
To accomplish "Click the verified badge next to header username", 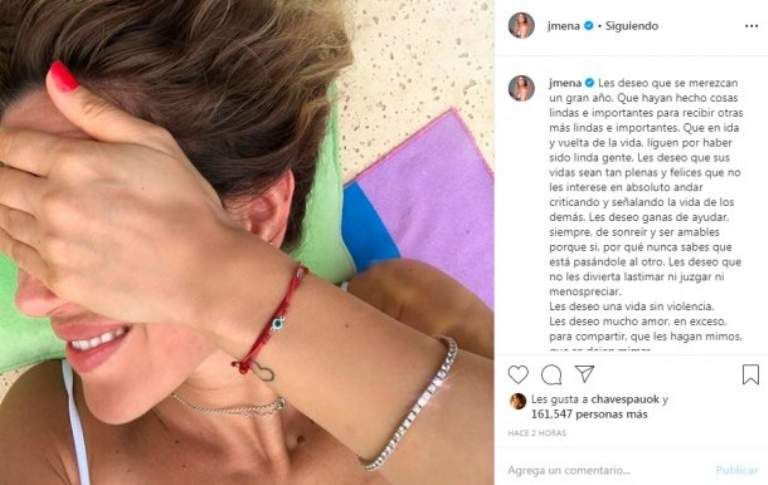I will pos(589,26).
